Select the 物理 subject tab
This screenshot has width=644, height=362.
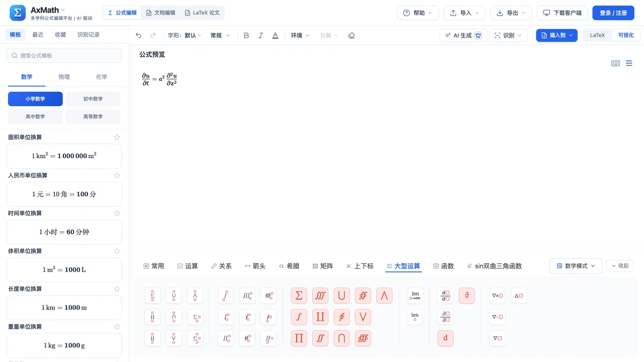(64, 77)
